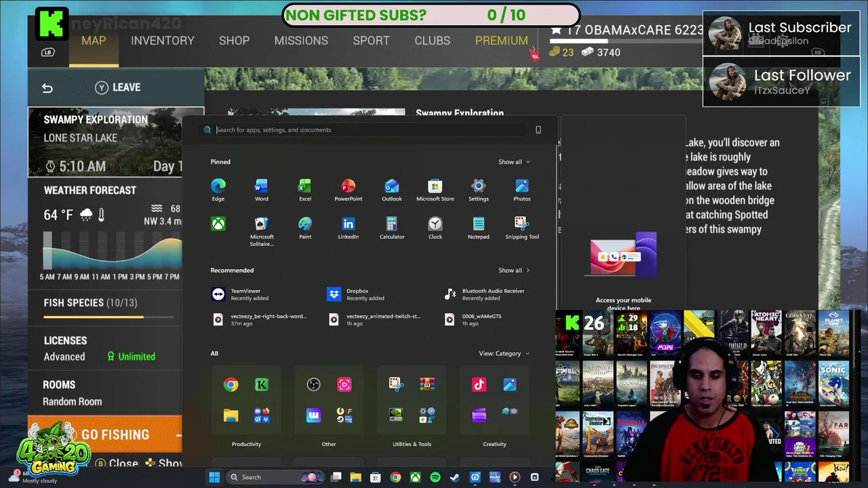Launch the Calculator app
Viewport: 868px width, 488px height.
(x=391, y=228)
